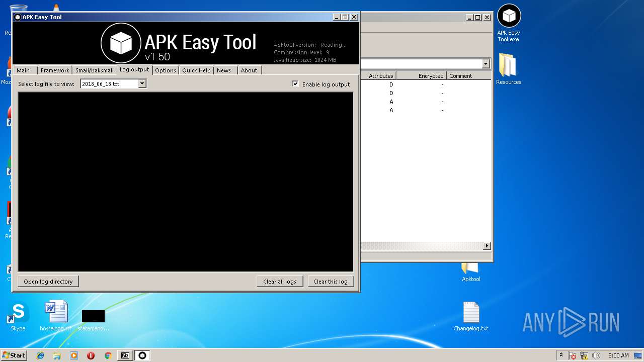Open the Resources folder on desktop
This screenshot has width=644, height=362.
pyautogui.click(x=509, y=69)
